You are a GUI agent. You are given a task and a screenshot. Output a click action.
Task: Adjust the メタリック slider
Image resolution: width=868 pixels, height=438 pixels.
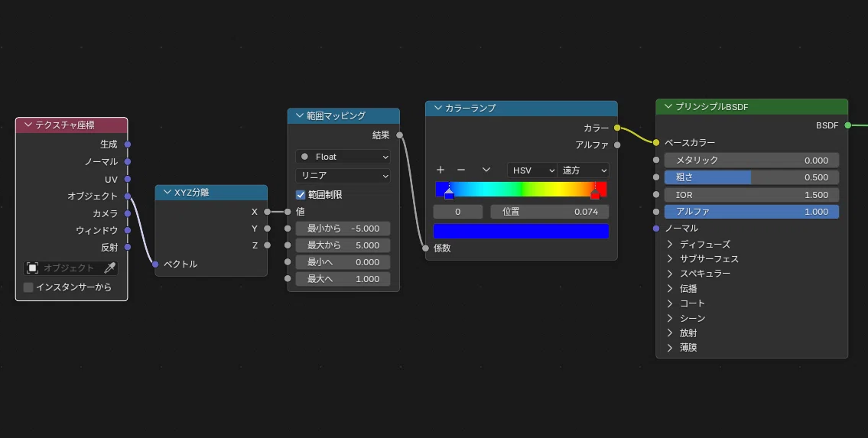[x=752, y=161]
